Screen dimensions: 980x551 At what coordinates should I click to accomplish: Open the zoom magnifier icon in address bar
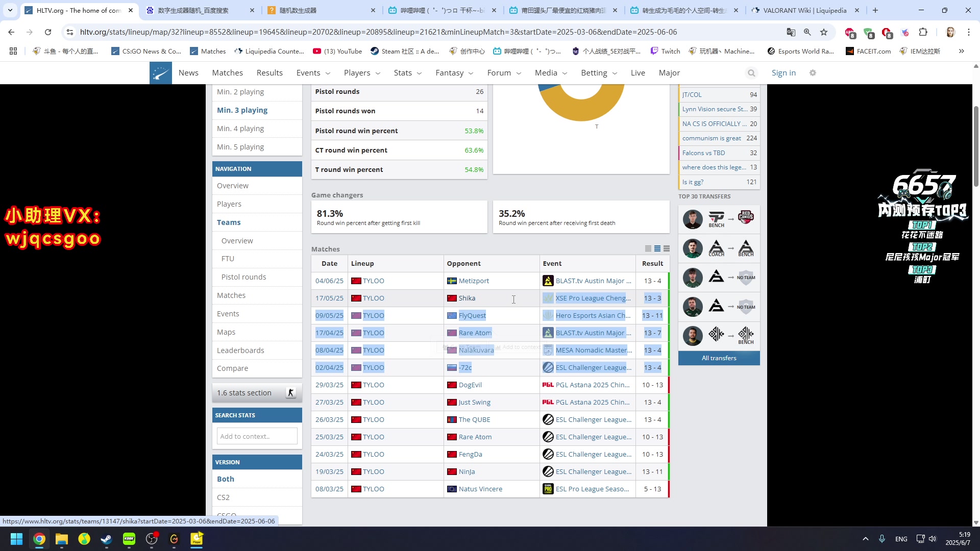click(x=807, y=32)
